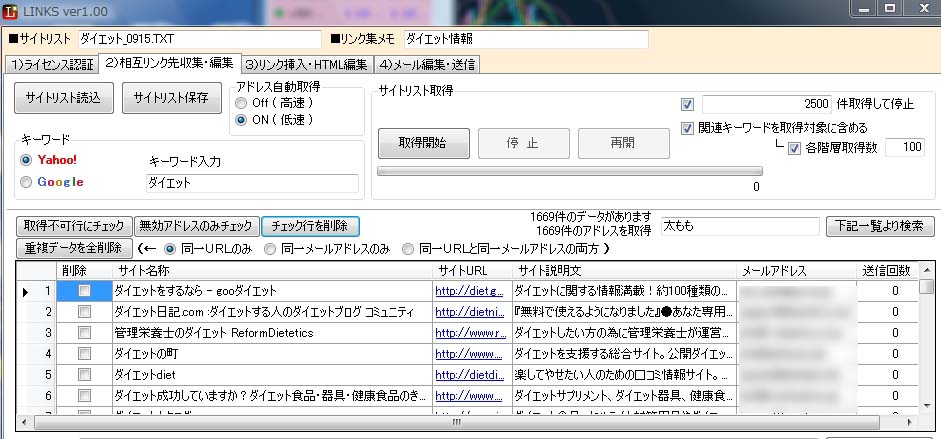Click the サイトURL column header

472,271
